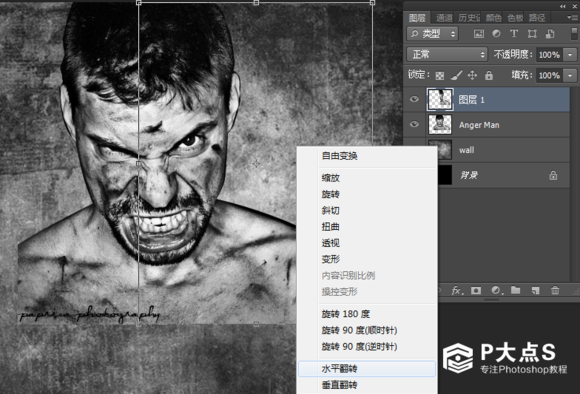This screenshot has width=580, height=394.
Task: Select the 图层 1 layer name
Action: click(471, 100)
